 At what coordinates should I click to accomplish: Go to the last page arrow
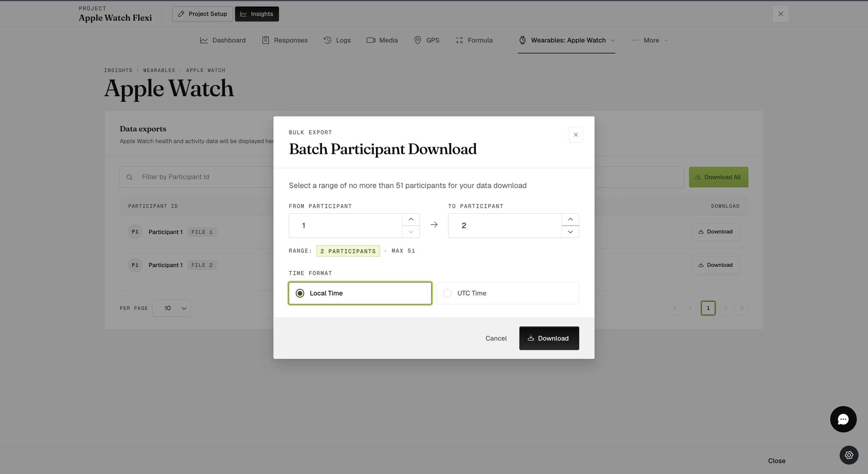pos(741,308)
